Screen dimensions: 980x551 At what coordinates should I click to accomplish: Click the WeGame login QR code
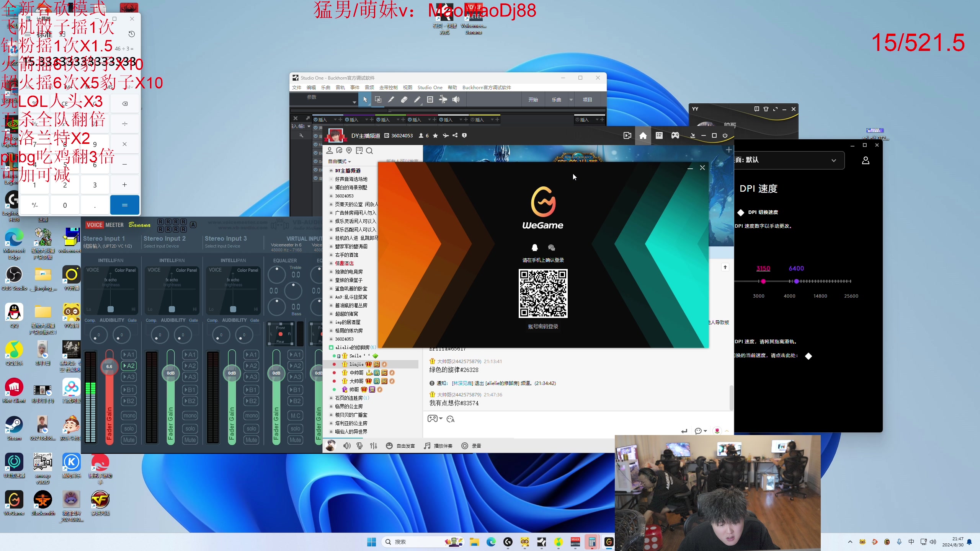(x=543, y=293)
